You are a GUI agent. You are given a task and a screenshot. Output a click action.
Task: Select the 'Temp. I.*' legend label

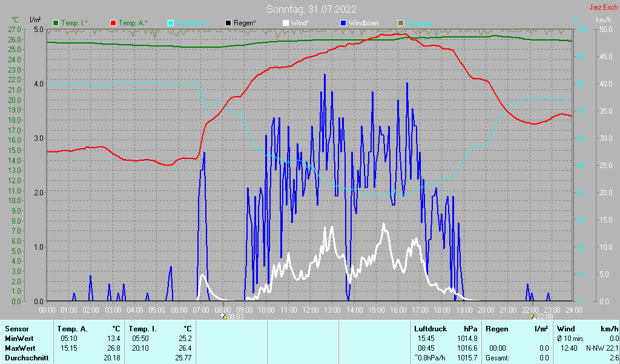tap(74, 24)
